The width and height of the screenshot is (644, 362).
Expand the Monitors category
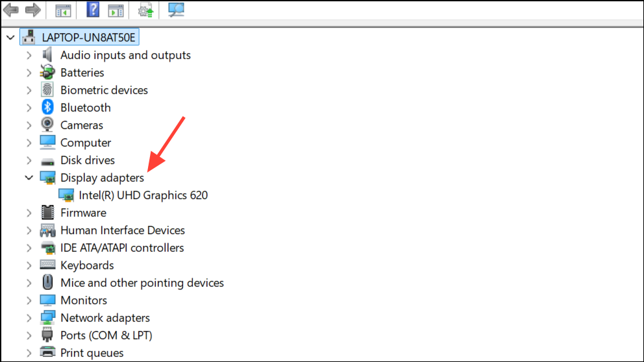click(x=29, y=300)
